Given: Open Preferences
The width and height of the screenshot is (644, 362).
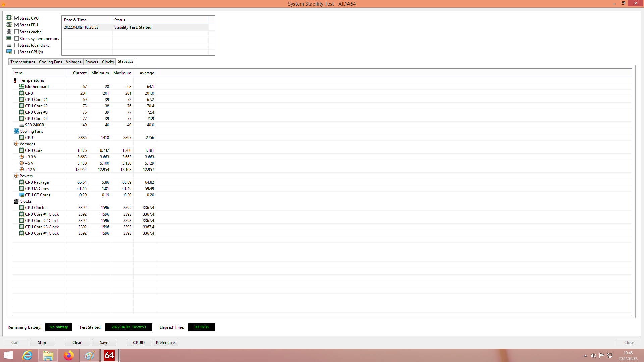Looking at the screenshot, I should click(x=166, y=343).
